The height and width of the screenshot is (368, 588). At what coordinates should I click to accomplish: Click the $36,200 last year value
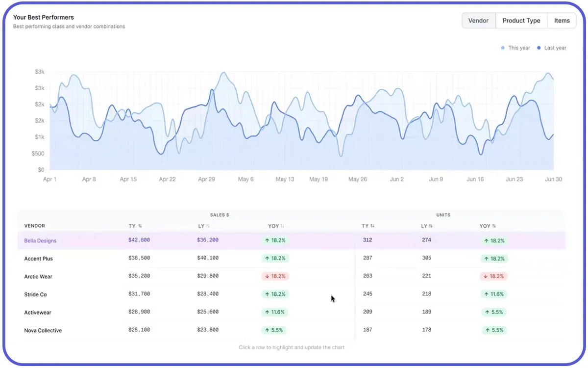click(208, 240)
